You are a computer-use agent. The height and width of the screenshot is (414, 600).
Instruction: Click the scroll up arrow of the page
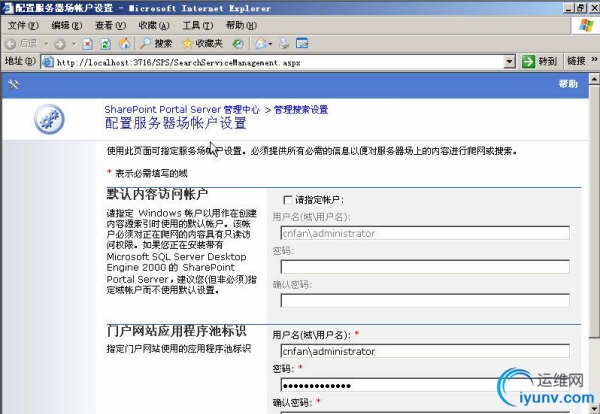click(594, 79)
